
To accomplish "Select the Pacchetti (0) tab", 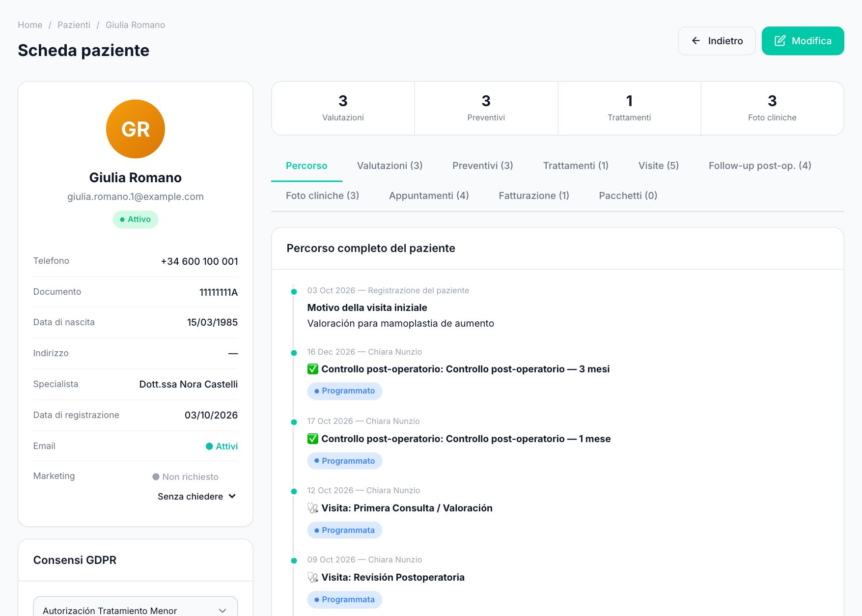I will point(628,196).
